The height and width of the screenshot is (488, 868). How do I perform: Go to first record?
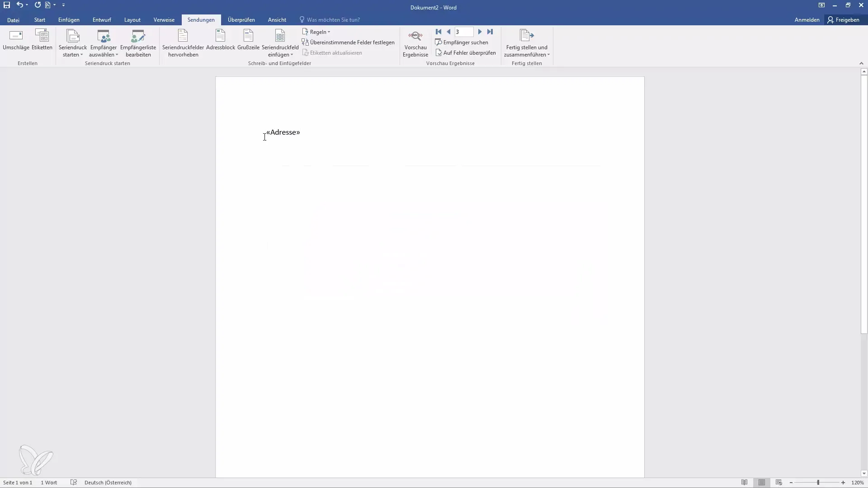pyautogui.click(x=439, y=32)
